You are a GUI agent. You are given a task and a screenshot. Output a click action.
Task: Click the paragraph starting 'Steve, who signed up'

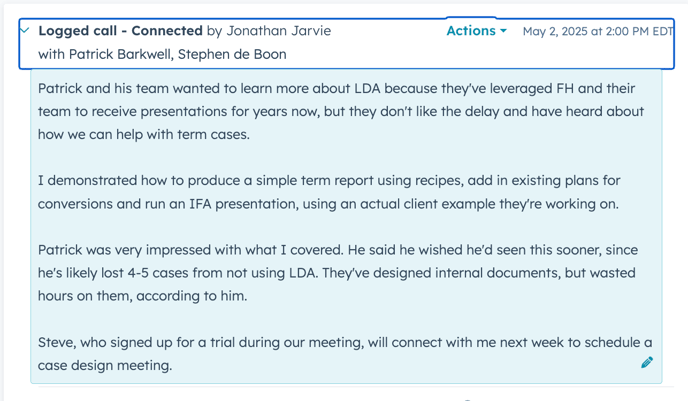(x=345, y=354)
